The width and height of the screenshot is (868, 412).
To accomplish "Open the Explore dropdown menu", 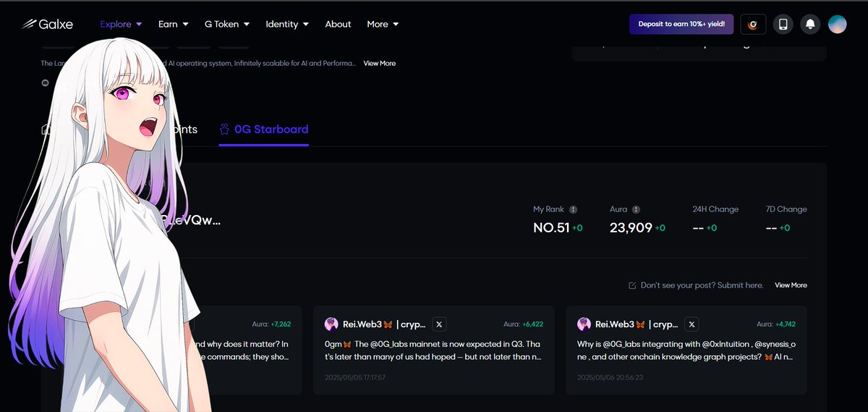I will (121, 24).
